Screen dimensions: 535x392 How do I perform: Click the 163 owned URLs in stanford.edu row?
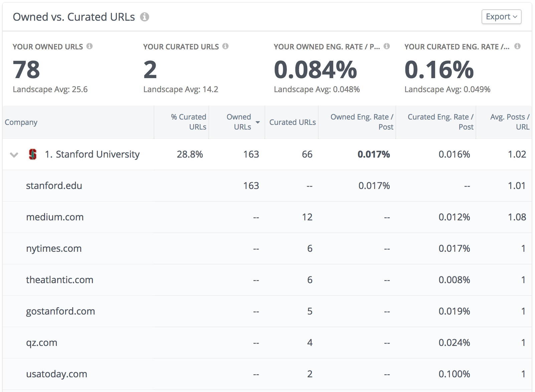(251, 186)
